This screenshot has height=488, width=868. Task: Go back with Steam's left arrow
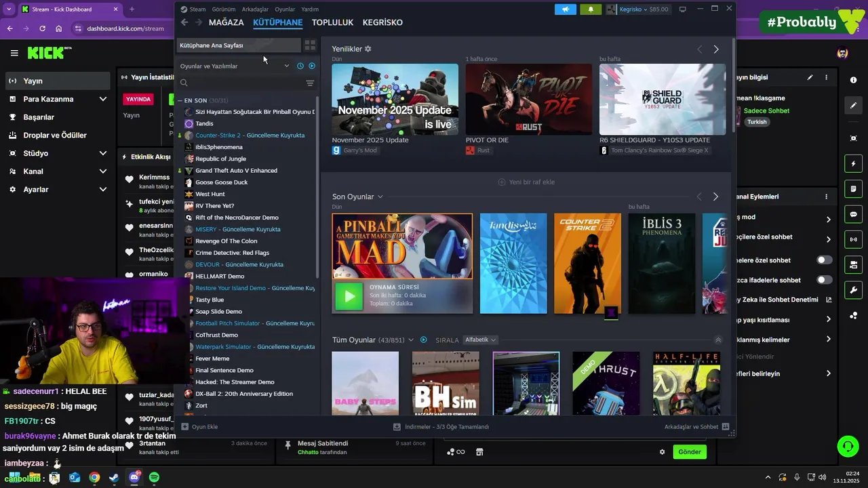coord(184,22)
